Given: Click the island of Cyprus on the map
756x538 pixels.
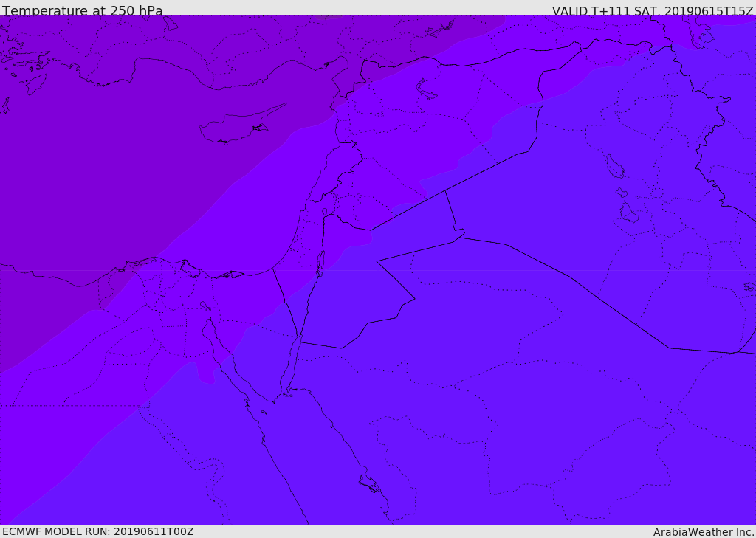Looking at the screenshot, I should point(237,126).
